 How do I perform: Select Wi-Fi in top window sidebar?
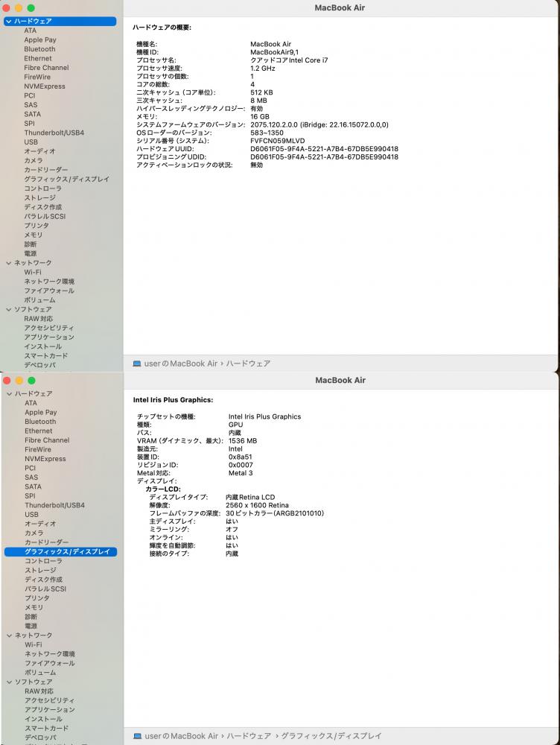click(x=33, y=272)
